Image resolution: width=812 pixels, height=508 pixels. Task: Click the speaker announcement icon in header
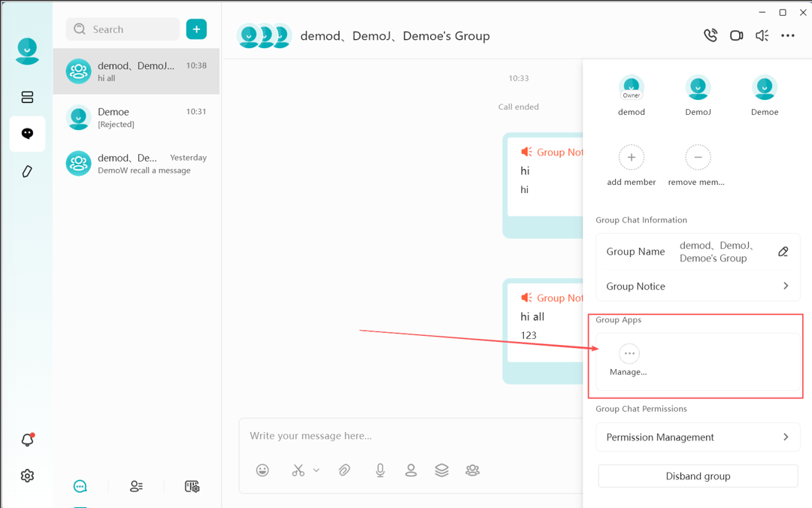point(762,35)
